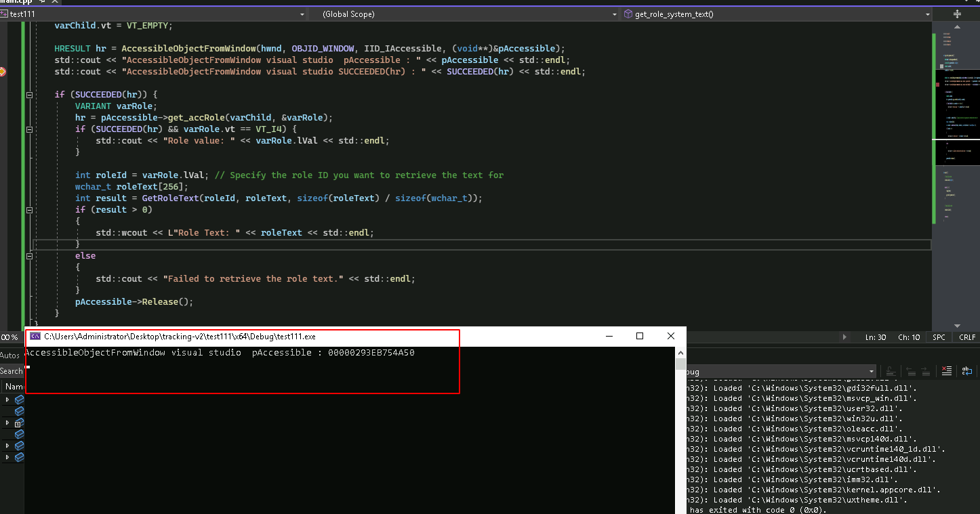Click the fourth Autos row cube icon
Image resolution: width=980 pixels, height=514 pixels.
pyautogui.click(x=19, y=434)
